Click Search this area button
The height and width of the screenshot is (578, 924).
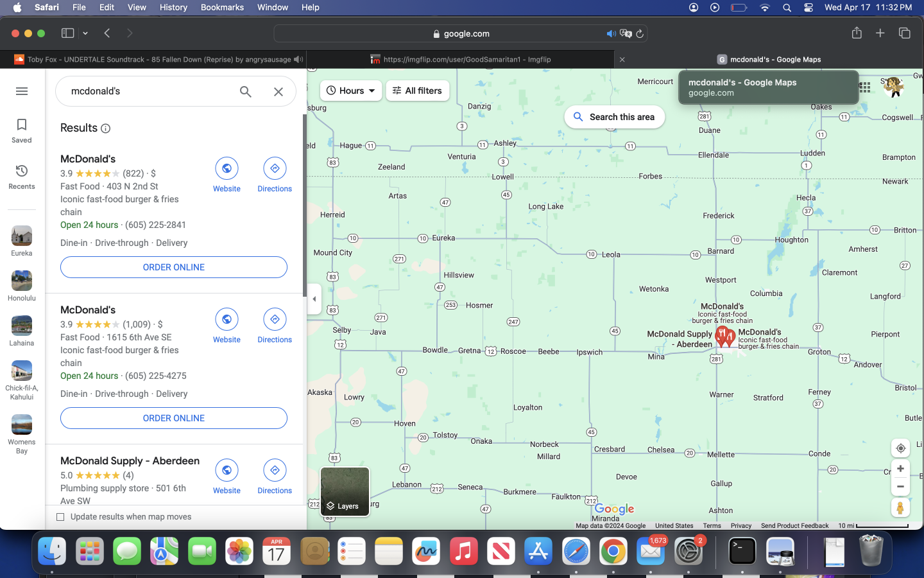coord(614,117)
